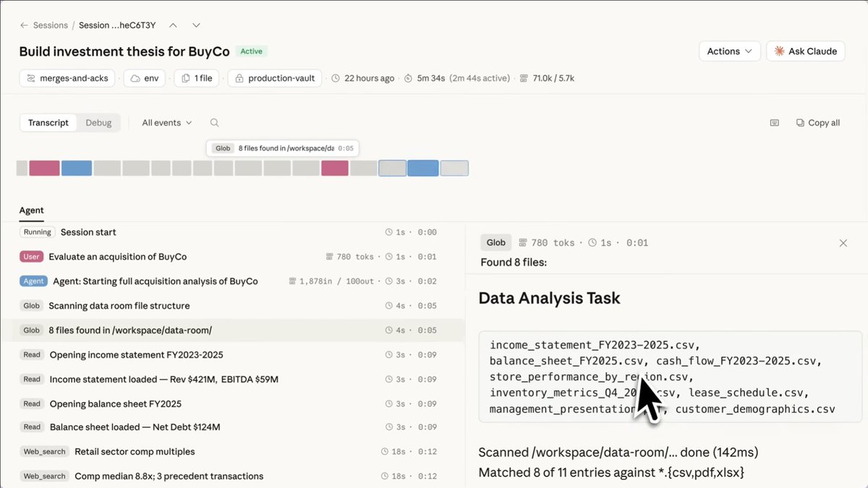Switch to the Transcript tab
Viewport: 868px width, 488px height.
coord(48,123)
